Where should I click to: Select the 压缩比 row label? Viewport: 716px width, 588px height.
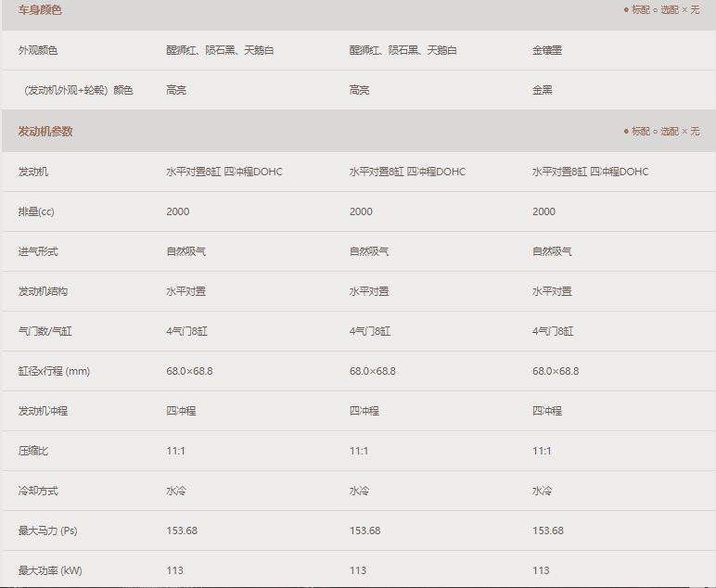[33, 451]
